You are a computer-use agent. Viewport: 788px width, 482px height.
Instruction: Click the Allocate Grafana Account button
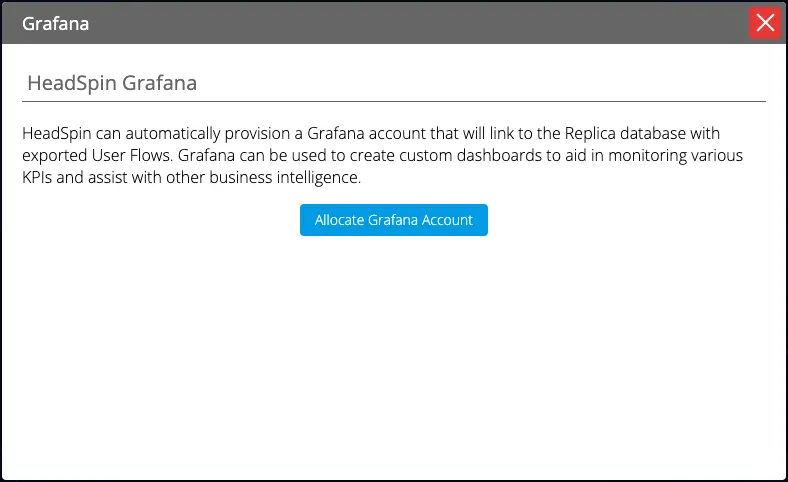pyautogui.click(x=393, y=220)
